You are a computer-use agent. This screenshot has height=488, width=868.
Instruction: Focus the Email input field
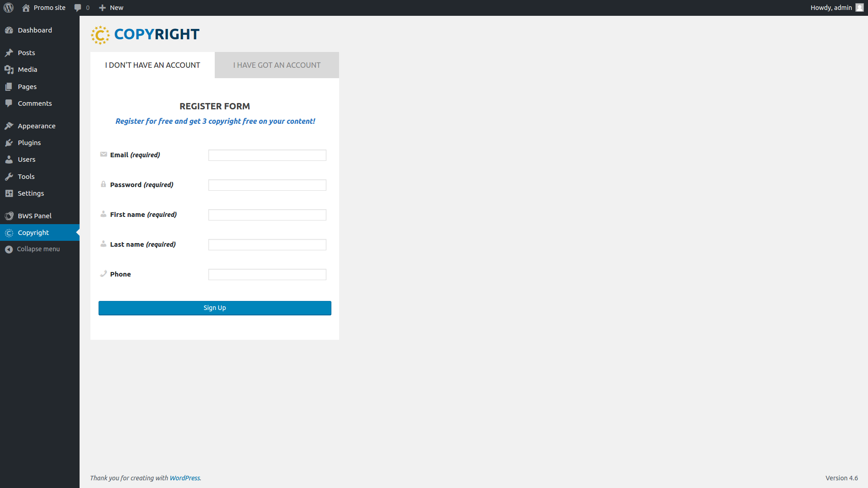coord(267,155)
